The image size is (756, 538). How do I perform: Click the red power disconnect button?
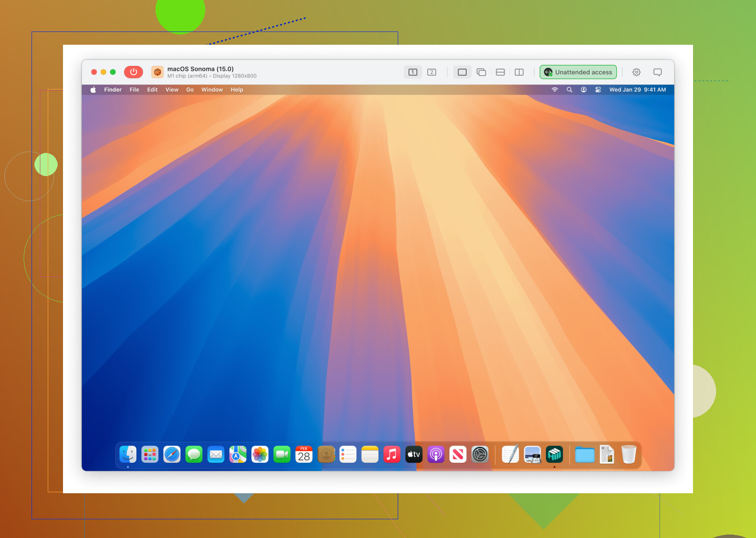coord(133,72)
